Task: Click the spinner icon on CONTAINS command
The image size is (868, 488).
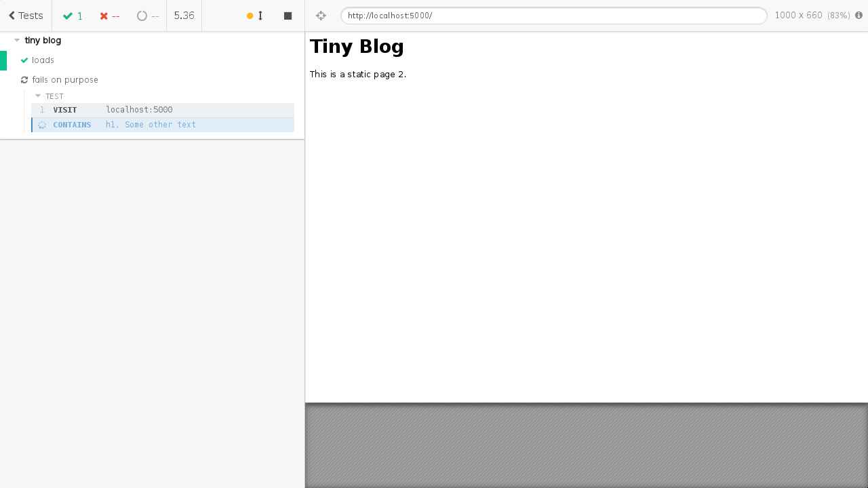Action: pos(42,125)
